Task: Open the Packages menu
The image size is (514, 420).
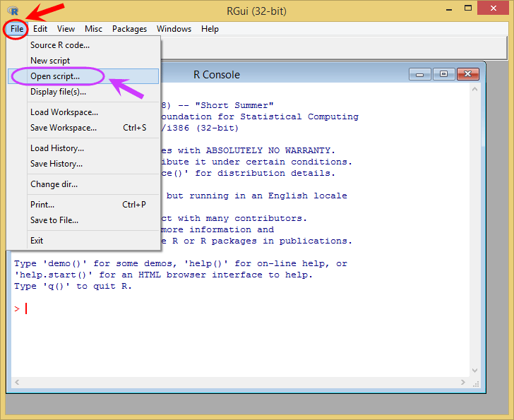Action: pos(129,29)
